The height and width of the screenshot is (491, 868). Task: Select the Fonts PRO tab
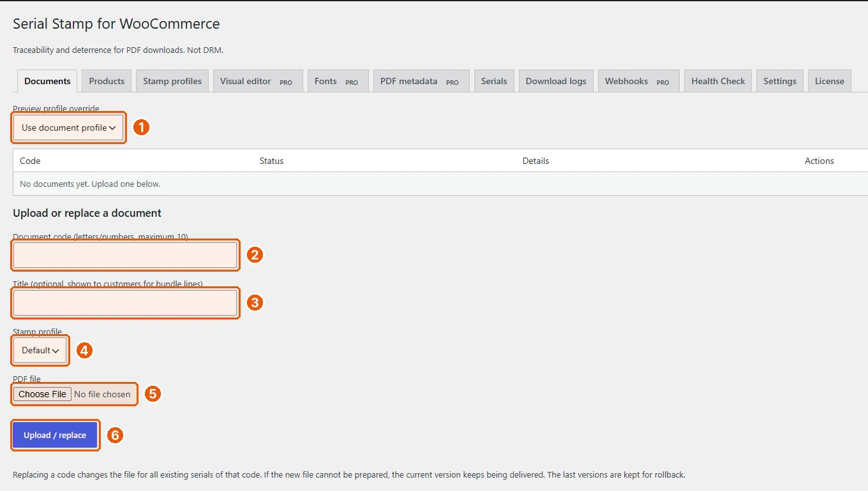(338, 81)
